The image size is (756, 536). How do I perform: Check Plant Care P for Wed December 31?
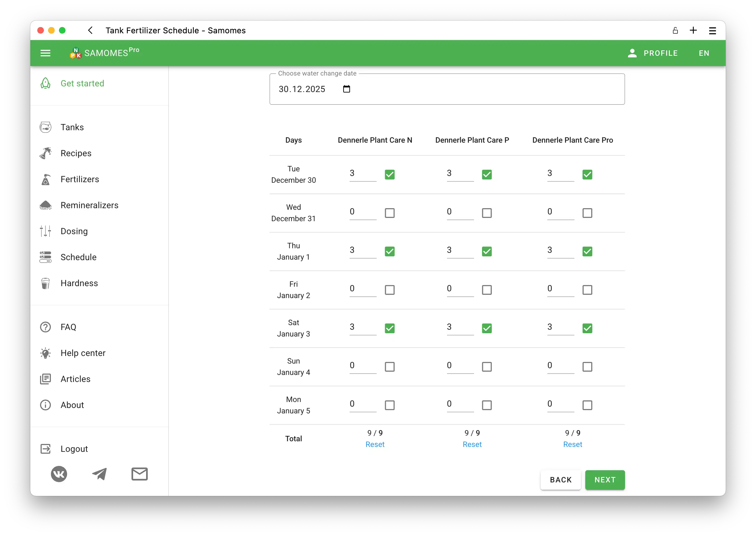pos(487,213)
